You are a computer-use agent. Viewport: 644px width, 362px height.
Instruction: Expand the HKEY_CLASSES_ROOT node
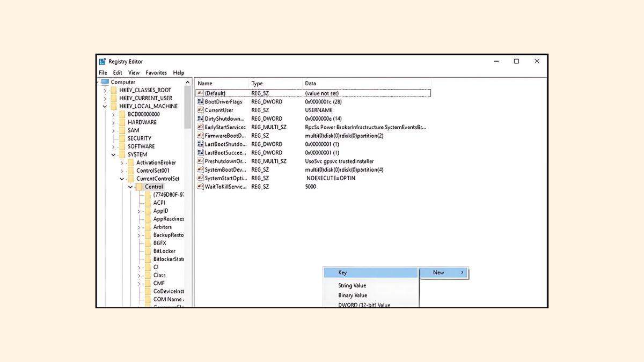[105, 90]
